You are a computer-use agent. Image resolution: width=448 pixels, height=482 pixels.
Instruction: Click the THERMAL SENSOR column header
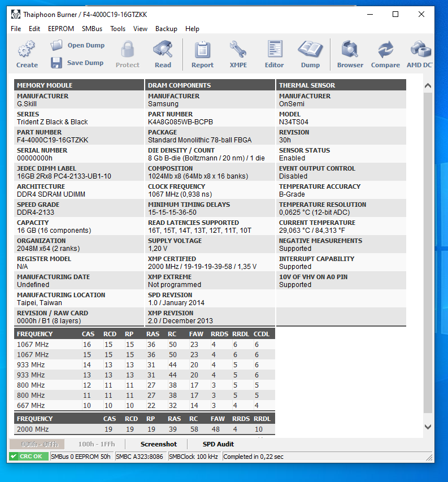(341, 85)
